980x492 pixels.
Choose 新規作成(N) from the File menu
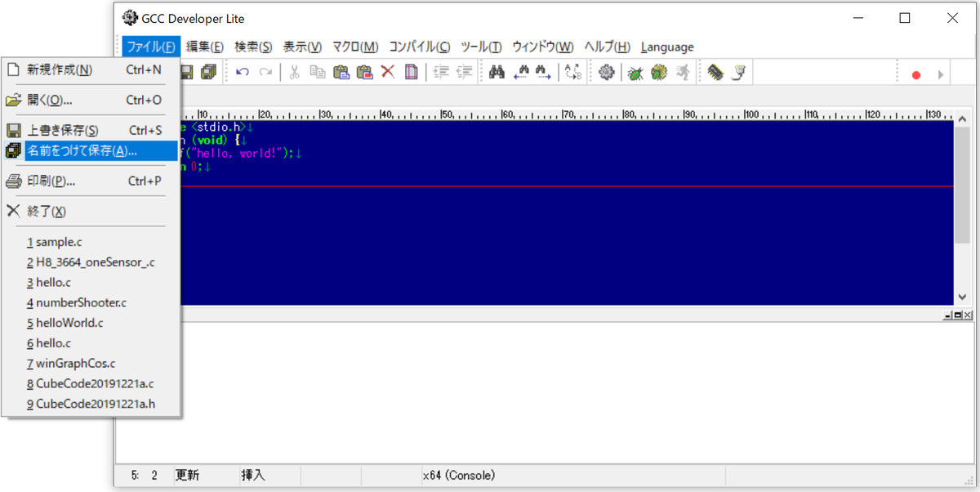[91, 69]
